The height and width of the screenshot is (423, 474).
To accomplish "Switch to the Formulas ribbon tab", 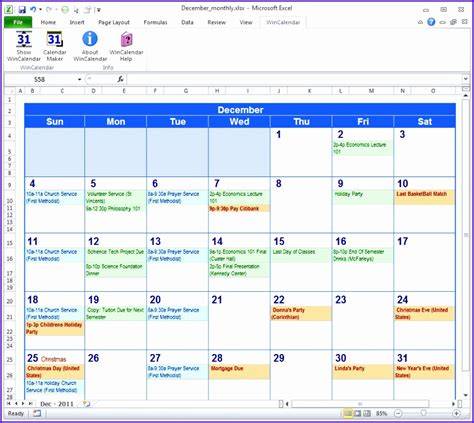I will pyautogui.click(x=155, y=22).
